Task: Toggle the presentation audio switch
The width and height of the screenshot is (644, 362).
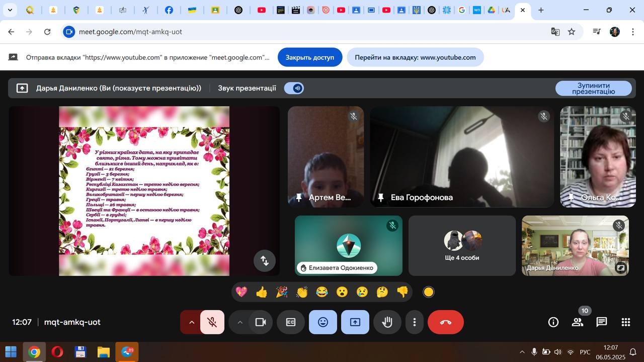Action: [294, 88]
